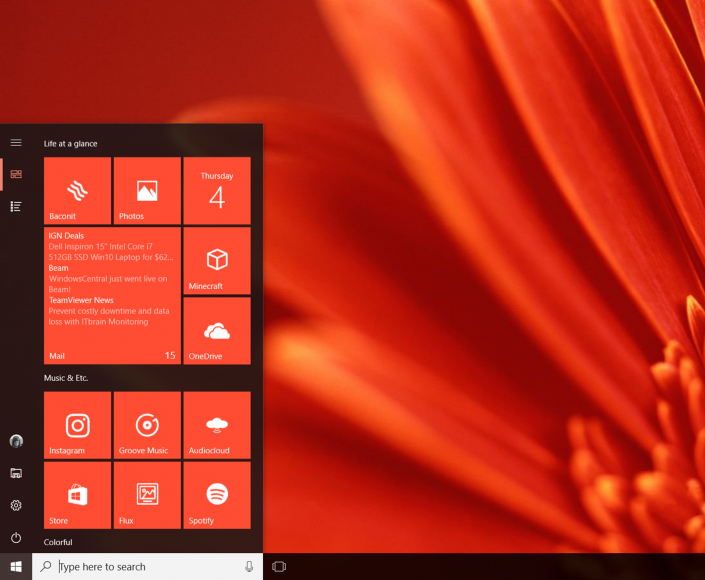The image size is (705, 580).
Task: Open the Minecraft tile
Action: coord(217,260)
